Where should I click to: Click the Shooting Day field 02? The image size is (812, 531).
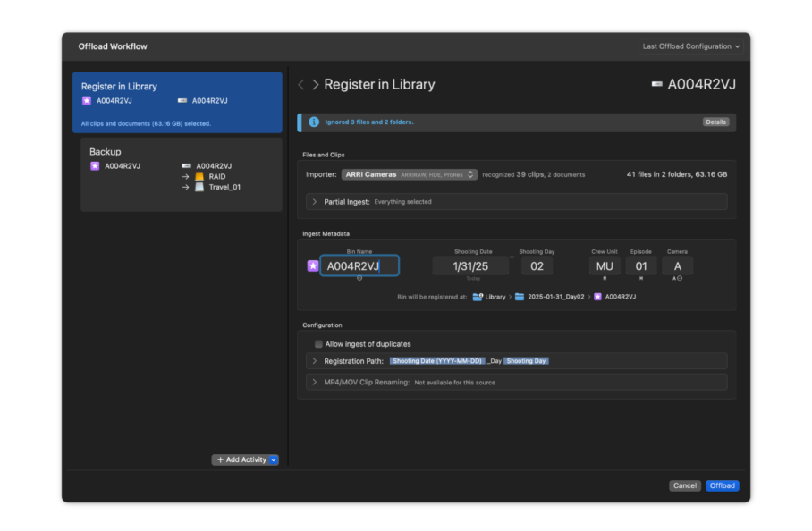[x=537, y=266]
